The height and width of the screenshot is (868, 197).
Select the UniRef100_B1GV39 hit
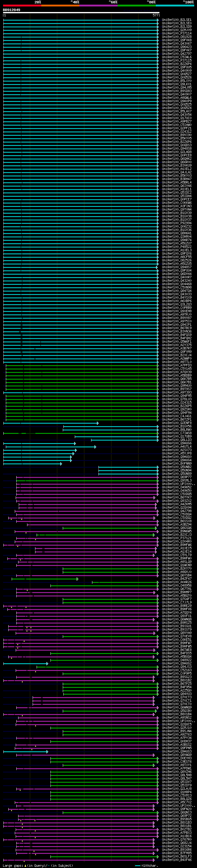176,213
